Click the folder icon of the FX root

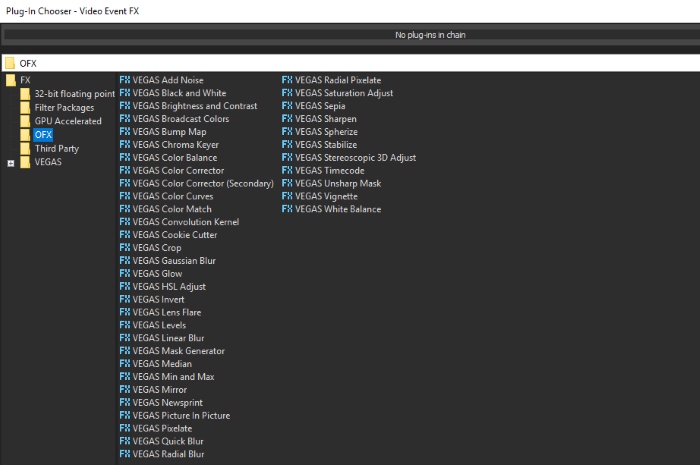[x=11, y=80]
